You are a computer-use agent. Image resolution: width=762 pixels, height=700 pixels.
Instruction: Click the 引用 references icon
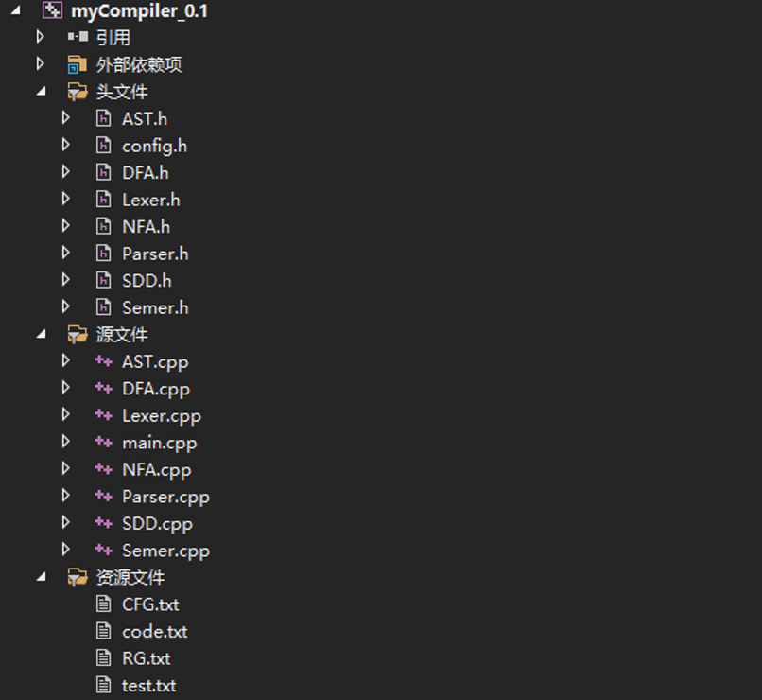coord(78,38)
